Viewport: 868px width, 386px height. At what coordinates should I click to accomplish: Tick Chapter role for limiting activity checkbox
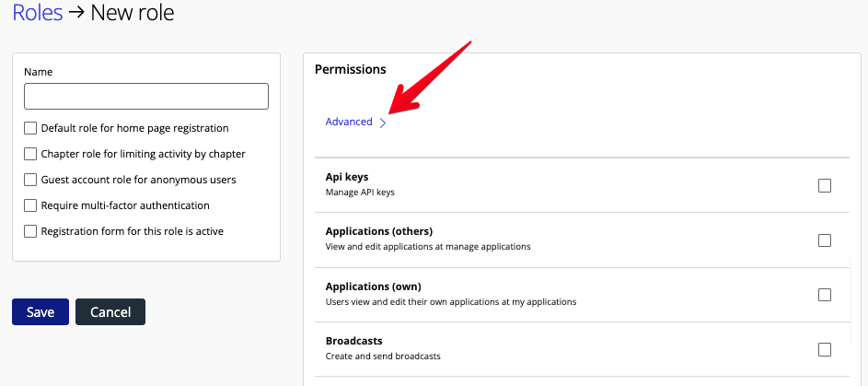(31, 154)
